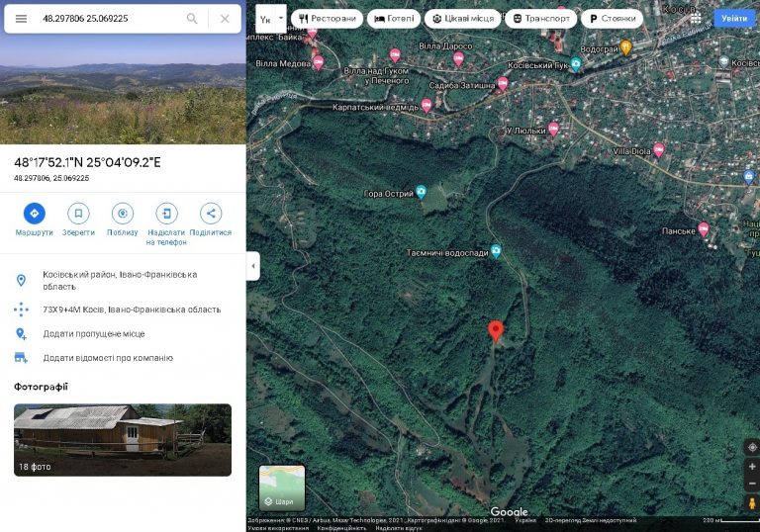The width and height of the screenshot is (760, 532).
Task: Open the Садиба Затишна hotel marker
Action: tap(503, 84)
